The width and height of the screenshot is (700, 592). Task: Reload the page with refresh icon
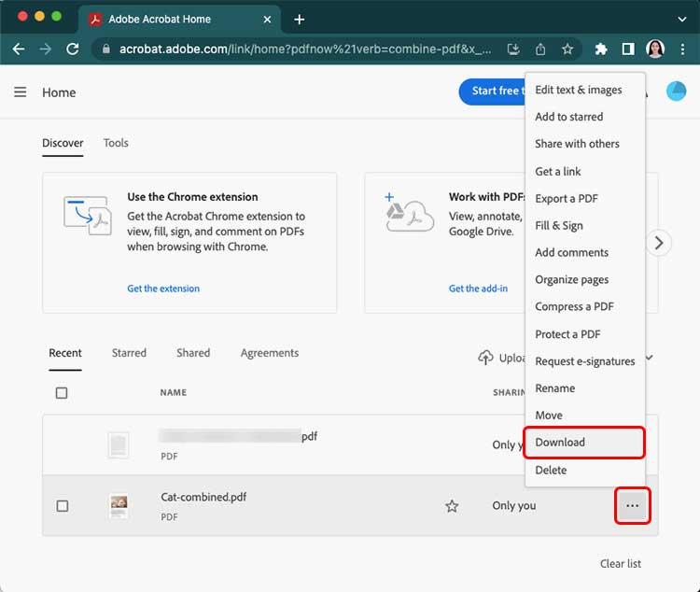coord(72,49)
